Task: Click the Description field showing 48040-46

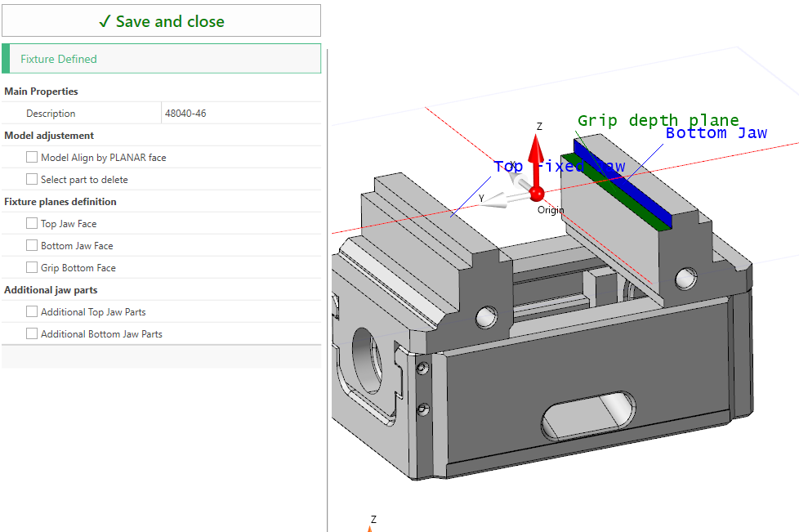Action: pyautogui.click(x=241, y=114)
